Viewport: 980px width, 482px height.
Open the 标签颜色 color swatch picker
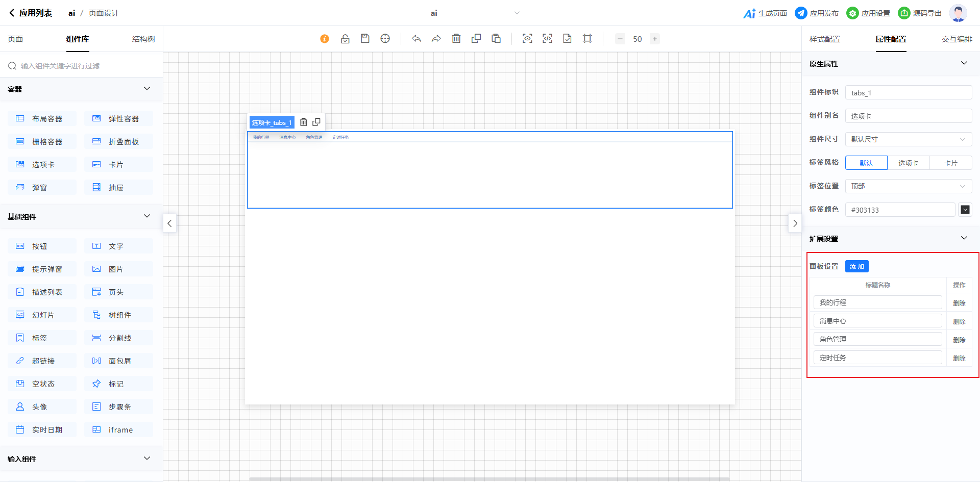(x=965, y=210)
